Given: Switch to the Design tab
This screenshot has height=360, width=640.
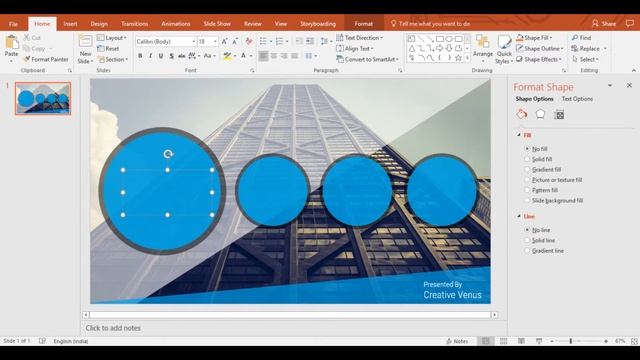Looking at the screenshot, I should click(99, 24).
